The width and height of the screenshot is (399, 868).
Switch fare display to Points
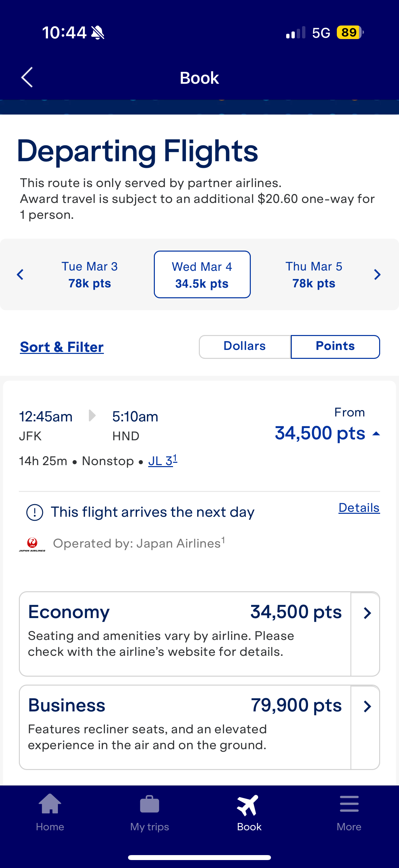(x=335, y=346)
